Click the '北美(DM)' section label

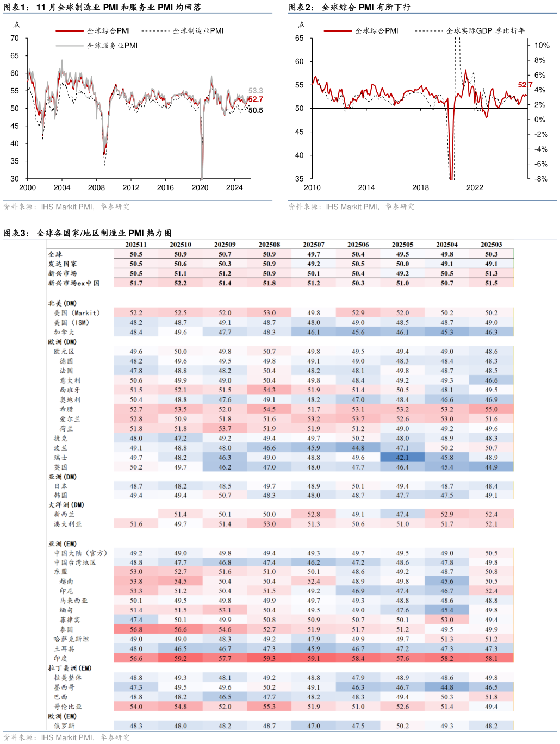[x=63, y=303]
